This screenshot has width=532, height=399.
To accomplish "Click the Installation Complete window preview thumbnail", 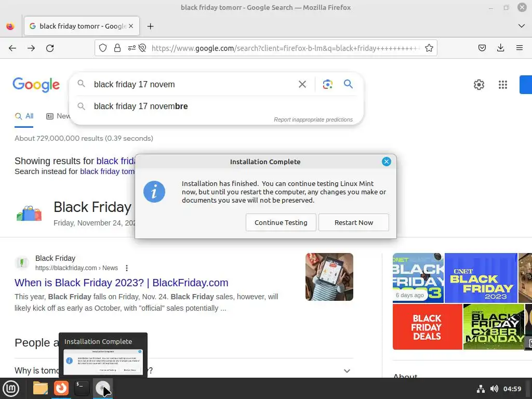I will click(103, 362).
